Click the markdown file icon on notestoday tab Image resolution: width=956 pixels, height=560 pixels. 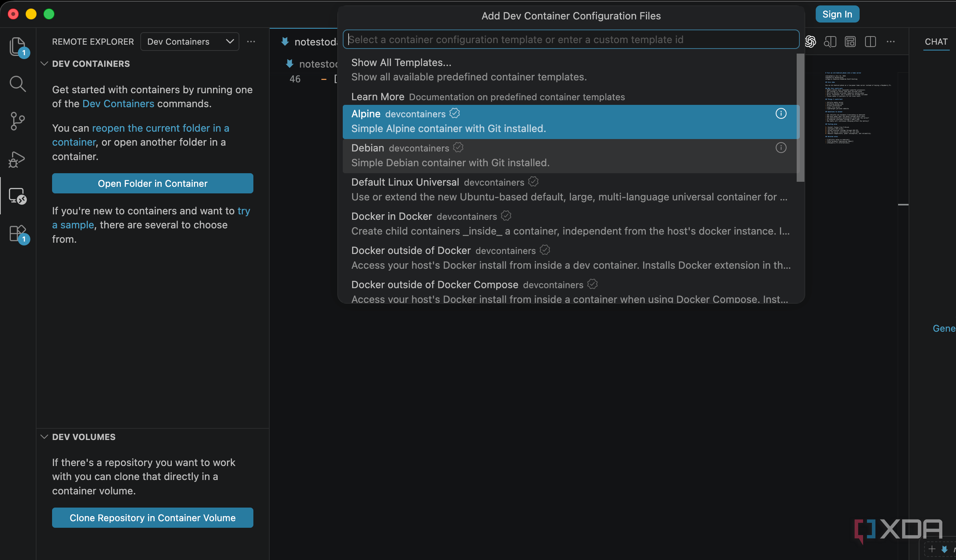pos(285,42)
